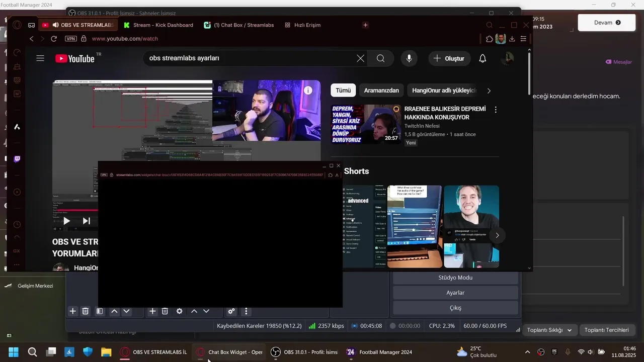Click Devam button in Football Manager
644x362 pixels.
point(607,23)
